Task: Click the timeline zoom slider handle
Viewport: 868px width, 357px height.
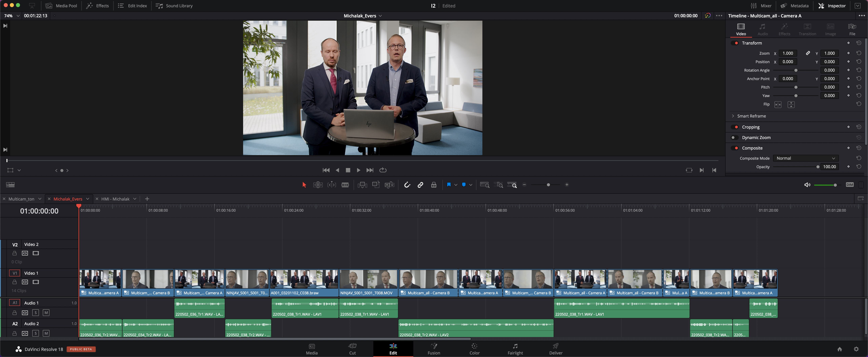Action: coord(548,185)
